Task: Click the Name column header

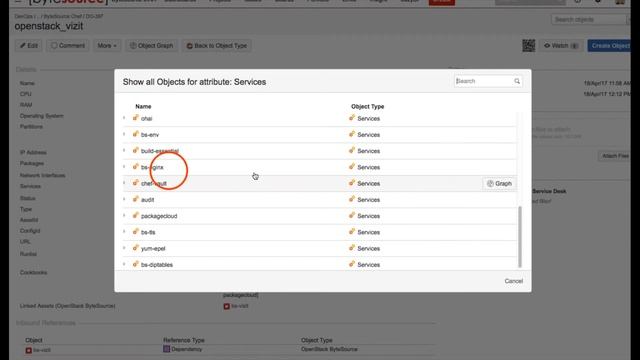Action: click(143, 106)
